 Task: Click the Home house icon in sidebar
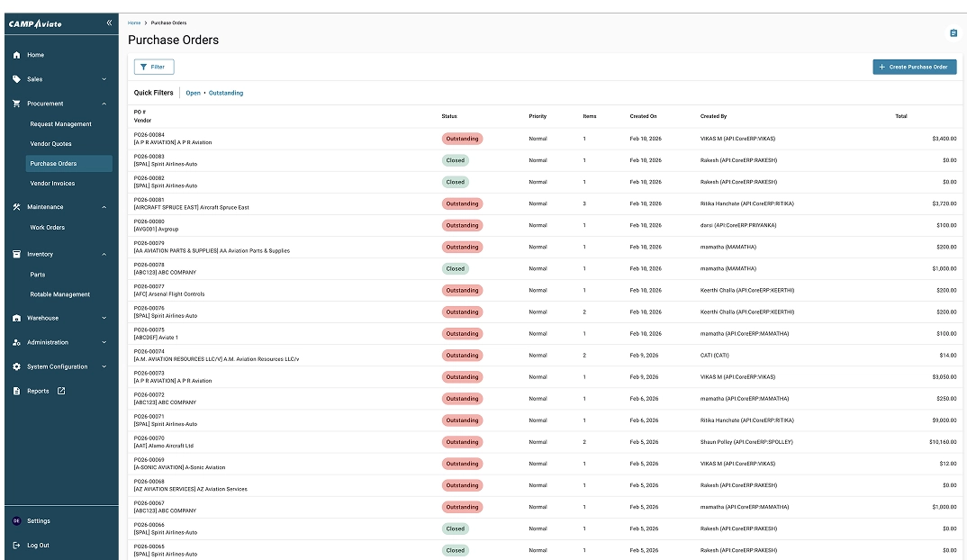pyautogui.click(x=16, y=55)
